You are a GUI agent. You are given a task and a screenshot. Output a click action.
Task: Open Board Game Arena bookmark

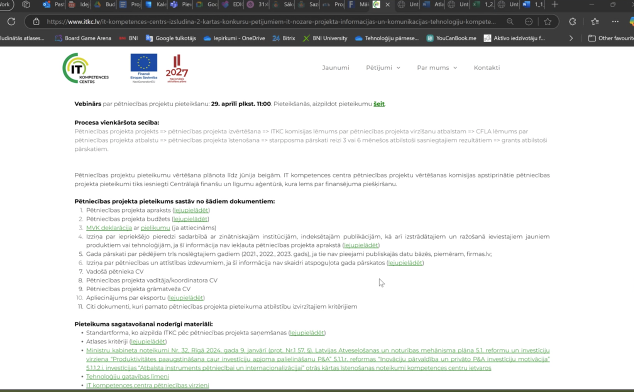tap(83, 38)
